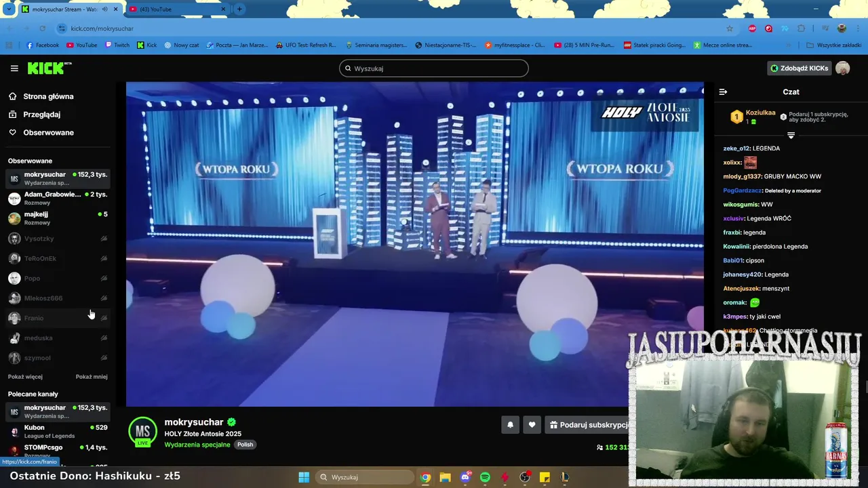This screenshot has width=868, height=488.
Task: Mute the mokrysuchar tab speaker icon
Action: (x=104, y=9)
